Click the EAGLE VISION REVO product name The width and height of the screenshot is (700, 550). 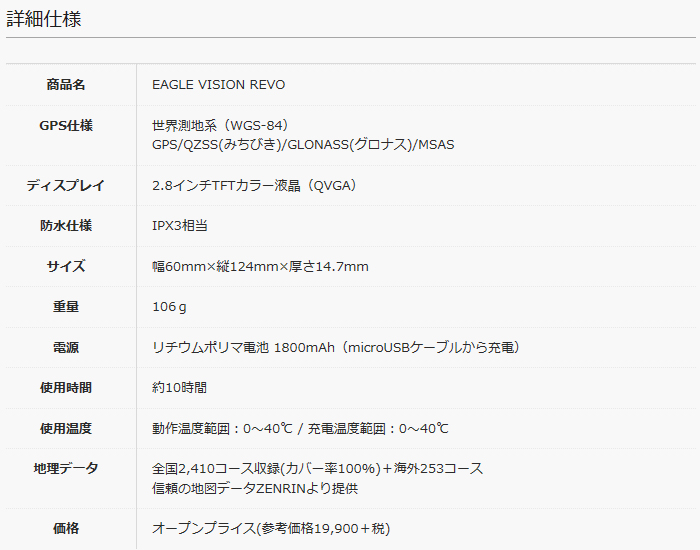coord(218,84)
